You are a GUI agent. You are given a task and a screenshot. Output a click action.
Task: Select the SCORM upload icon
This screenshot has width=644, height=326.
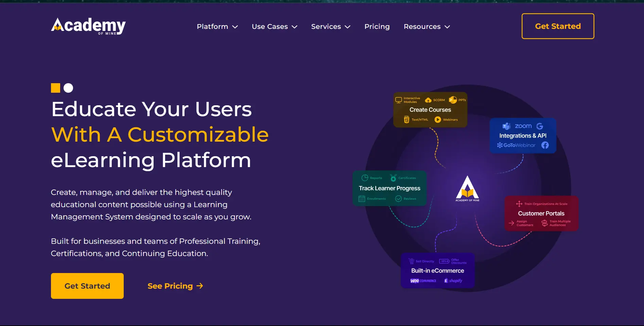(x=429, y=100)
